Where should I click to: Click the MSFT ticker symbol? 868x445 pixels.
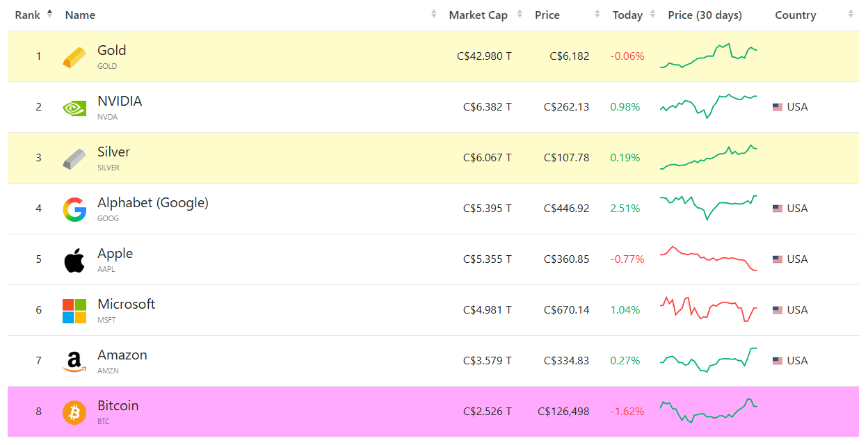(106, 320)
